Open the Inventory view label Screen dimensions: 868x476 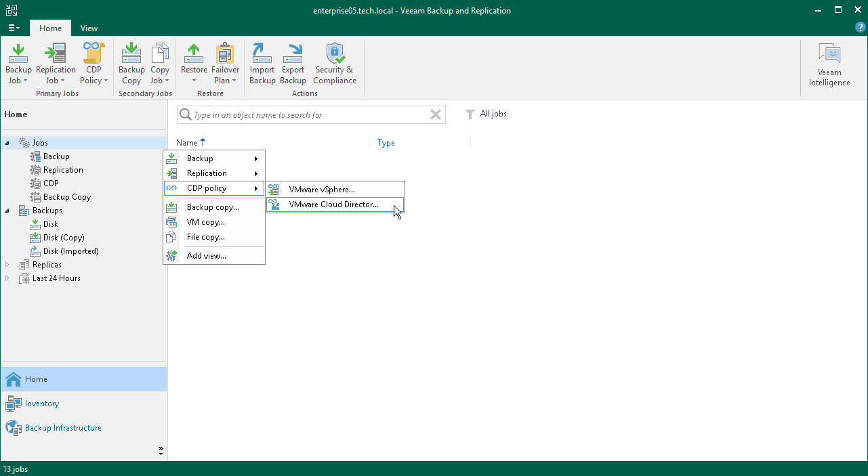(42, 404)
